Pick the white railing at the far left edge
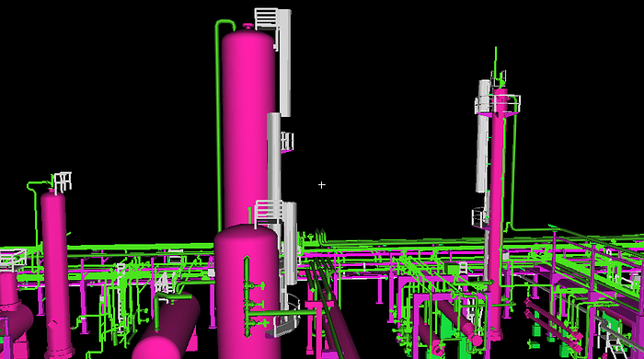The height and width of the screenshot is (359, 644). [13, 259]
